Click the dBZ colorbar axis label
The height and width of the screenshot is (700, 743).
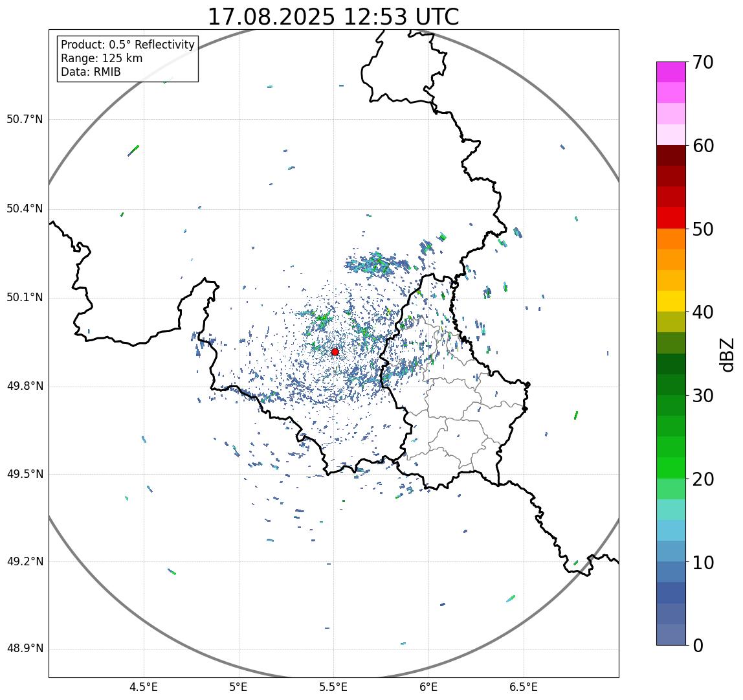point(726,354)
